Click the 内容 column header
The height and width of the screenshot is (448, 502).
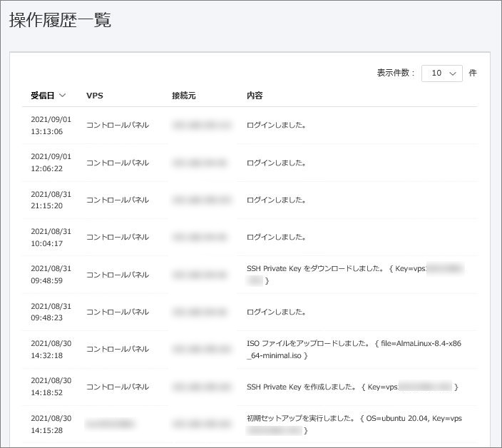(255, 96)
